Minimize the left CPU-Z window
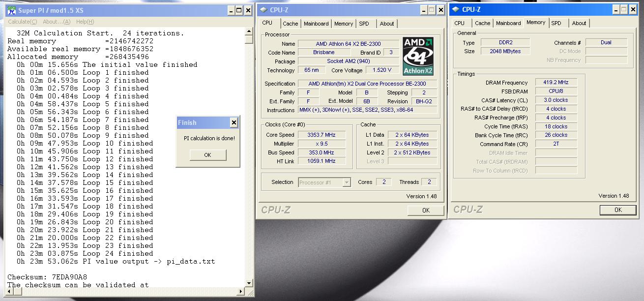Image resolution: width=644 pixels, height=301 pixels. pyautogui.click(x=423, y=10)
